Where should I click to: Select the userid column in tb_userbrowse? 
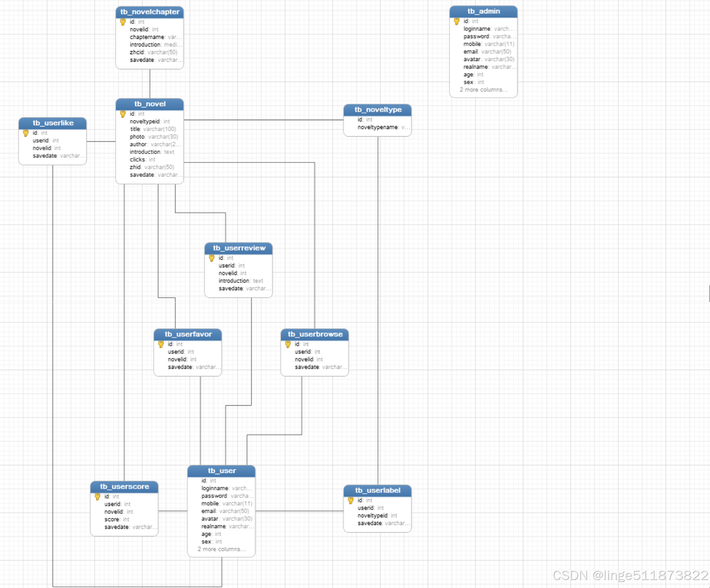point(308,352)
